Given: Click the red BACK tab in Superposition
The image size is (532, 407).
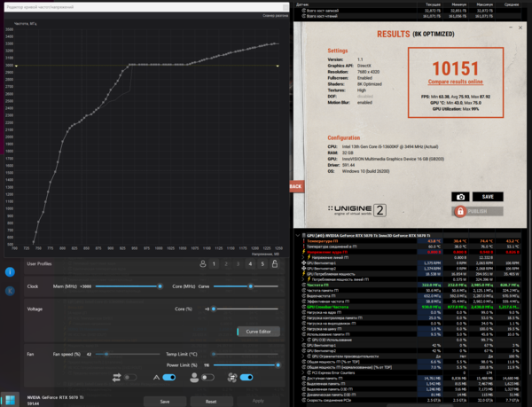Looking at the screenshot, I should coord(296,186).
